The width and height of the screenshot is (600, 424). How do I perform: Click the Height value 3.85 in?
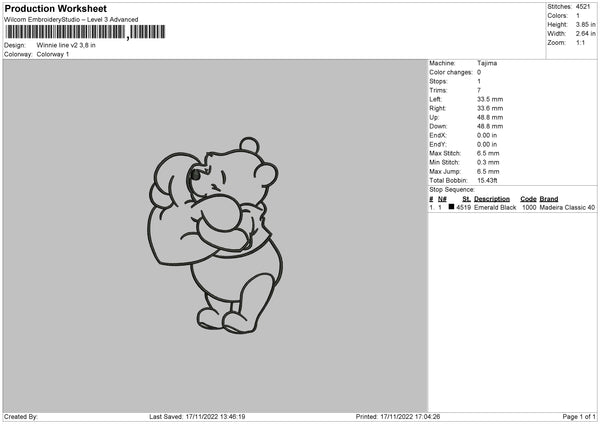(x=585, y=24)
